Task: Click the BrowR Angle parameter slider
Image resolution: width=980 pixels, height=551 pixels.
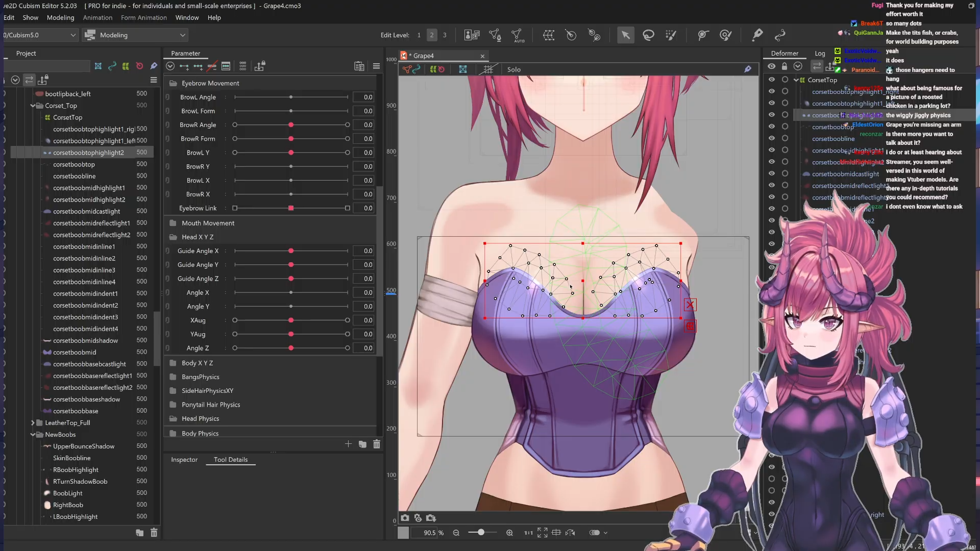Action: point(291,125)
